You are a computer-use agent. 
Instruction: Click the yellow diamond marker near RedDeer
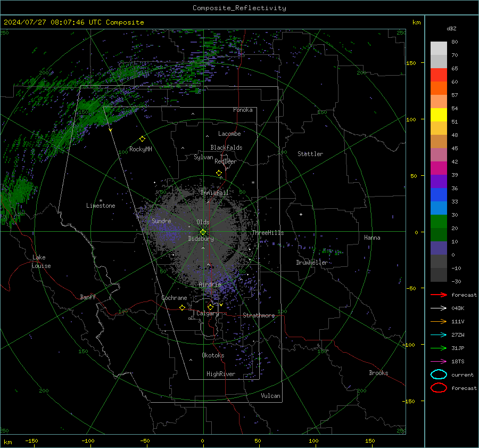219,173
